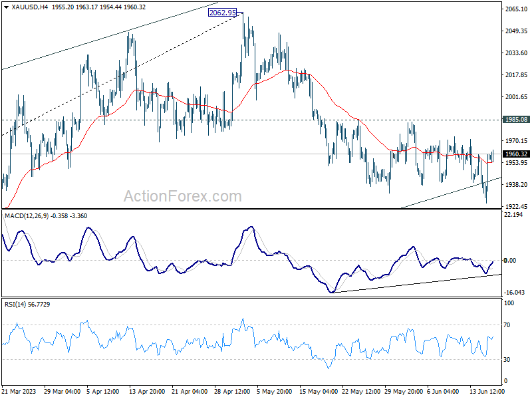This screenshot has width=532, height=399.
Task: Select the RSI(14) 56.7729 indicator label
Action: click(x=27, y=305)
